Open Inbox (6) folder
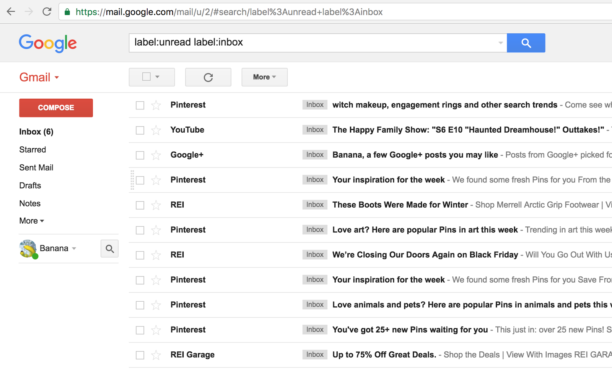Screen dimensions: 612x369 (36, 132)
